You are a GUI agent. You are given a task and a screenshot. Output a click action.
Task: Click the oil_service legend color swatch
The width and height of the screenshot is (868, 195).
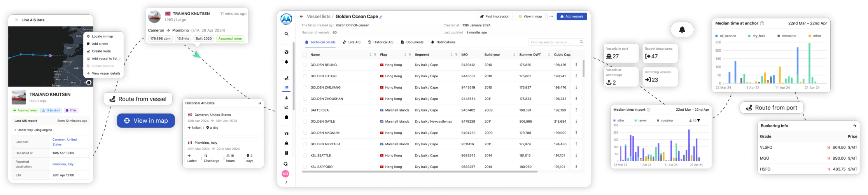(x=717, y=36)
